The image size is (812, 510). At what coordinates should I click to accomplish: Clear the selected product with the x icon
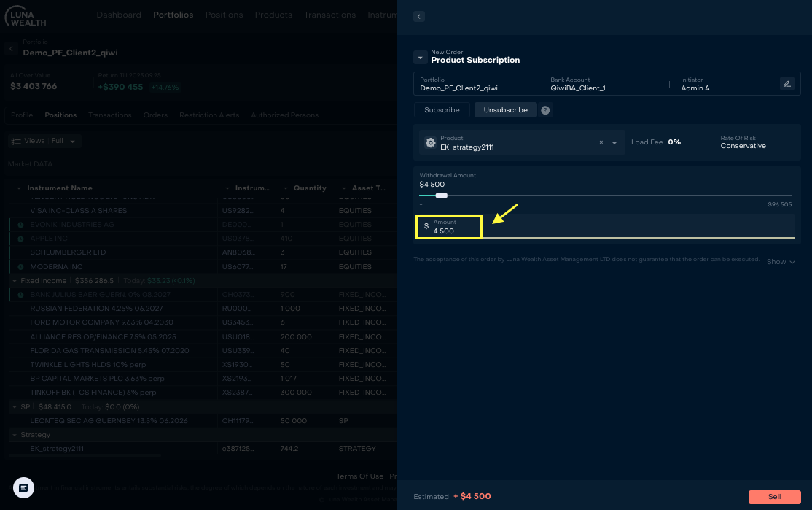pos(601,143)
